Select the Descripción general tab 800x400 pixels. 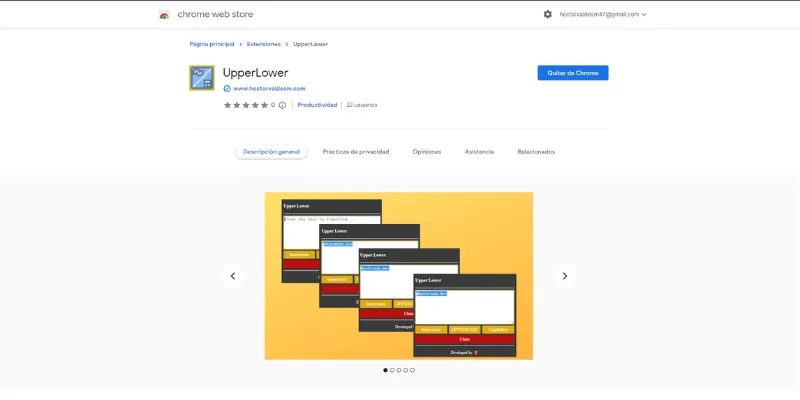click(x=271, y=152)
